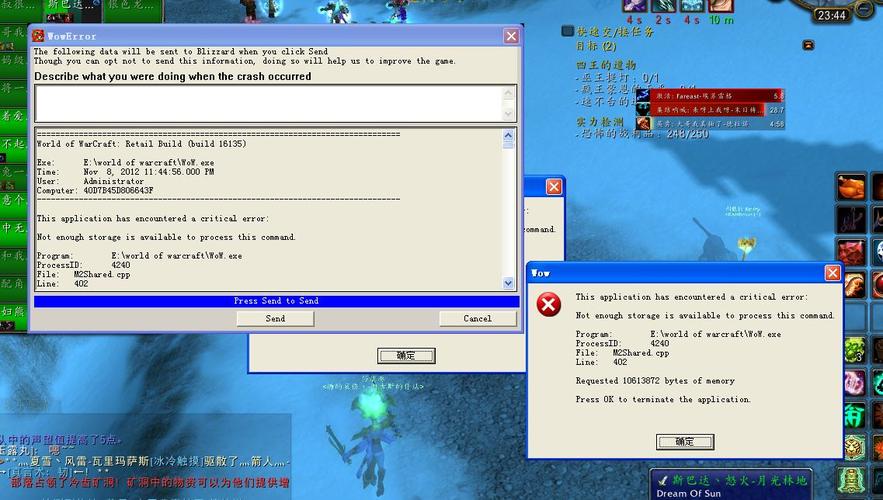This screenshot has width=883, height=500.
Task: Click the fist icon beside the 4:58 timer bar
Action: tap(643, 123)
